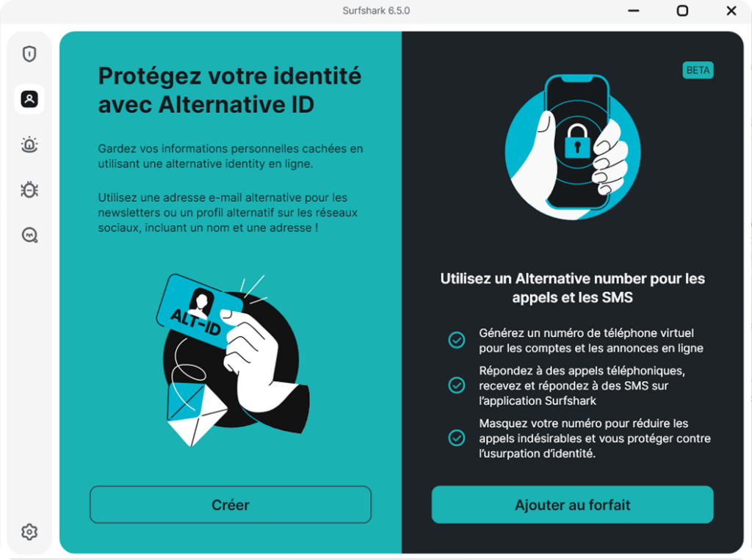The image size is (752, 560).
Task: Open the Alert siren icon in sidebar
Action: tap(29, 145)
